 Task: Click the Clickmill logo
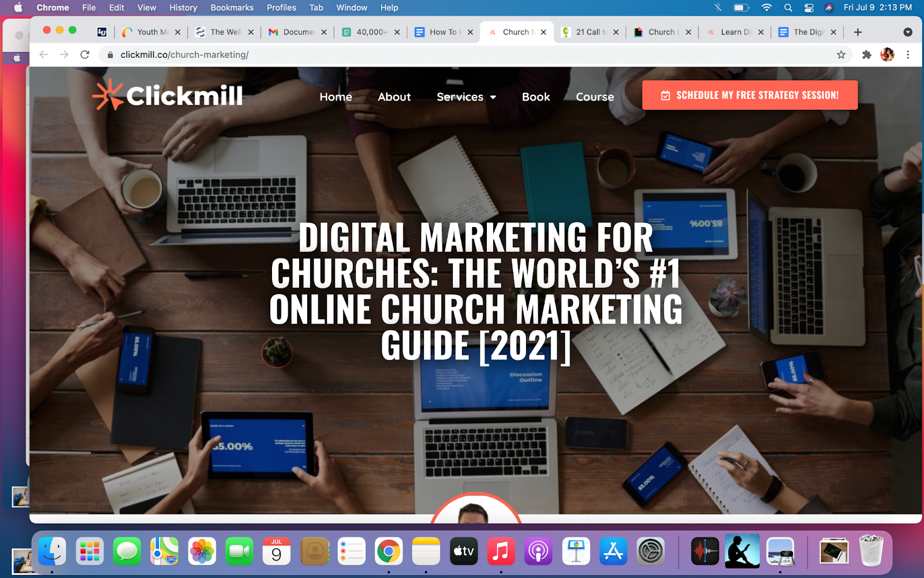[167, 95]
